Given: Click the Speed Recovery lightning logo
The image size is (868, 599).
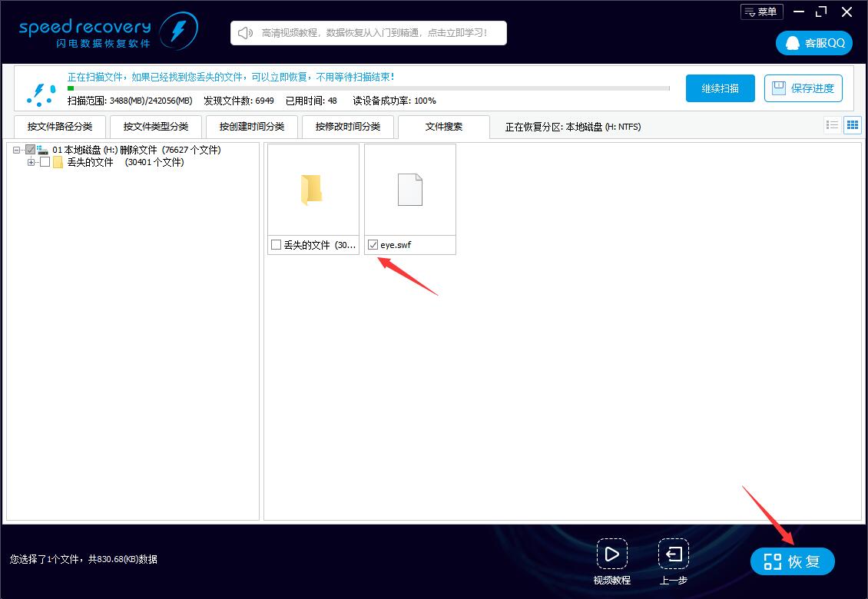Looking at the screenshot, I should pyautogui.click(x=179, y=31).
